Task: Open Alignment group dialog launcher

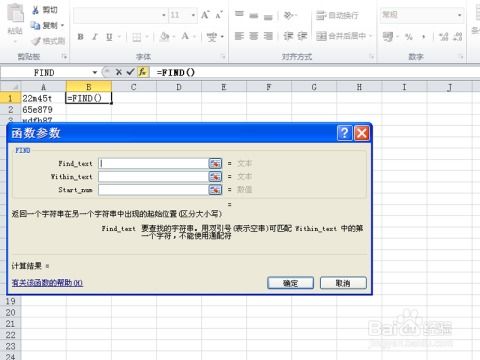Action: 372,57
